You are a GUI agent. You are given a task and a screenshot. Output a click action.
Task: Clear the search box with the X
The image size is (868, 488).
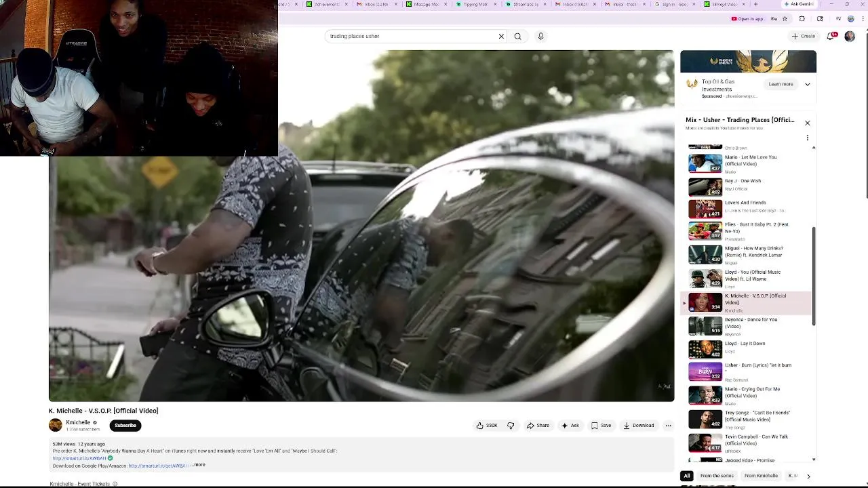pos(501,36)
